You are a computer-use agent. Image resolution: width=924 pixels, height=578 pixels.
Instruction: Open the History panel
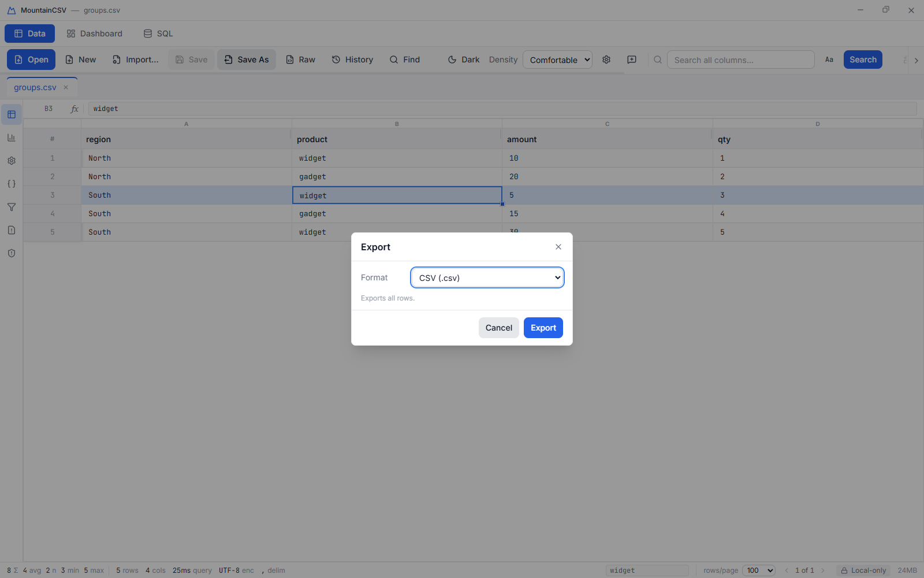coord(353,60)
